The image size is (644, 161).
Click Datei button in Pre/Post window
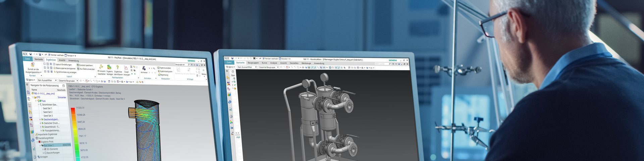tap(28, 59)
